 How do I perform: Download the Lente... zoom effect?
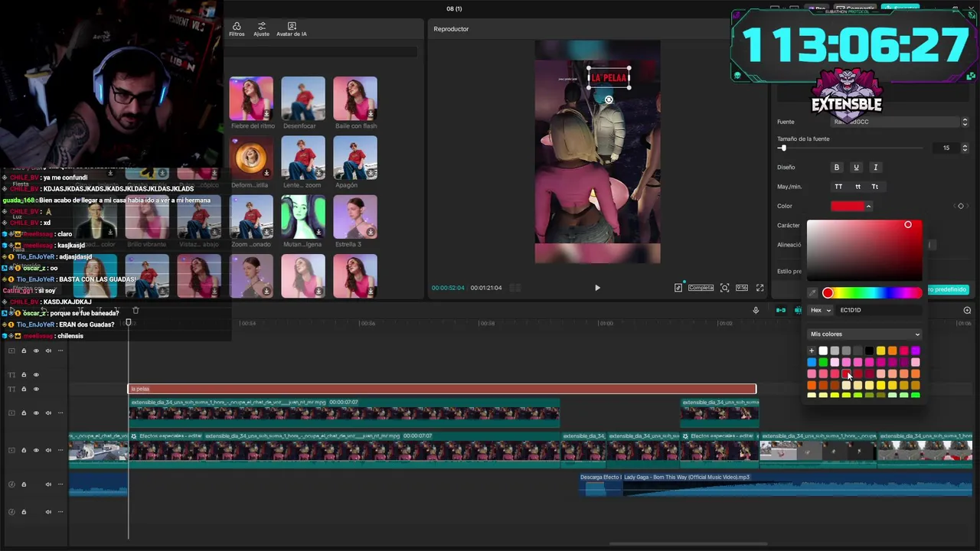click(x=318, y=173)
